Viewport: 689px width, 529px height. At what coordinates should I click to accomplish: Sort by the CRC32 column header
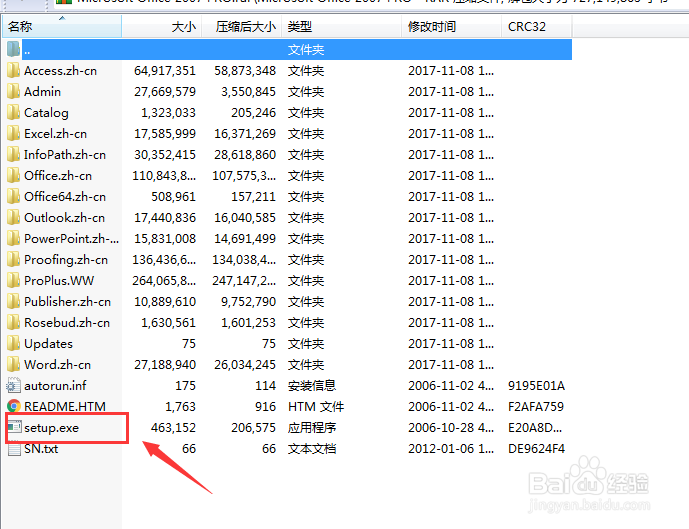click(x=537, y=27)
